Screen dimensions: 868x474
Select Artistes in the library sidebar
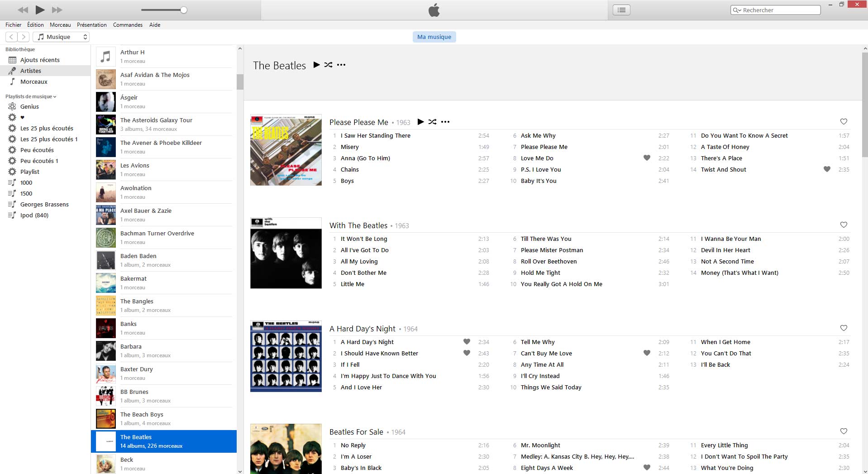[x=45, y=71]
